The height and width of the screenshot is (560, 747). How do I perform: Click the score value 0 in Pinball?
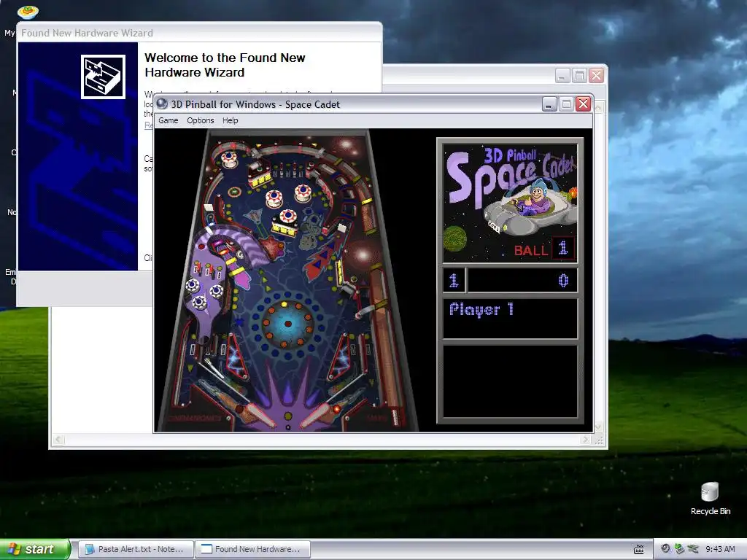pos(563,281)
